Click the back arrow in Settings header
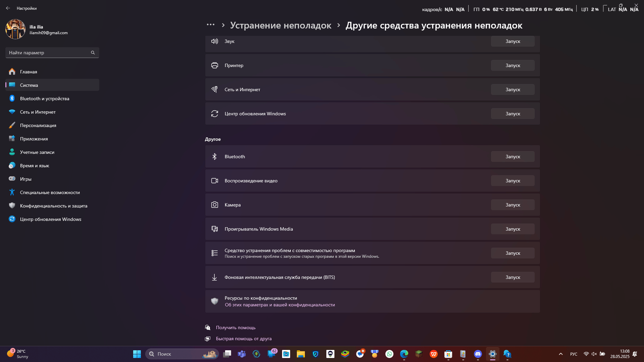Viewport: 644px width, 362px height. (8, 8)
